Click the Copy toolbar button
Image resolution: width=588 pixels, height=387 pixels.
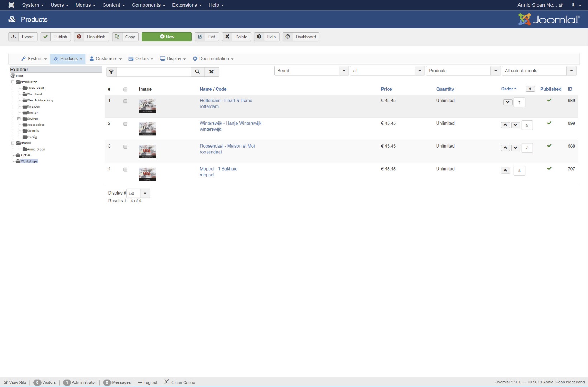tap(125, 37)
